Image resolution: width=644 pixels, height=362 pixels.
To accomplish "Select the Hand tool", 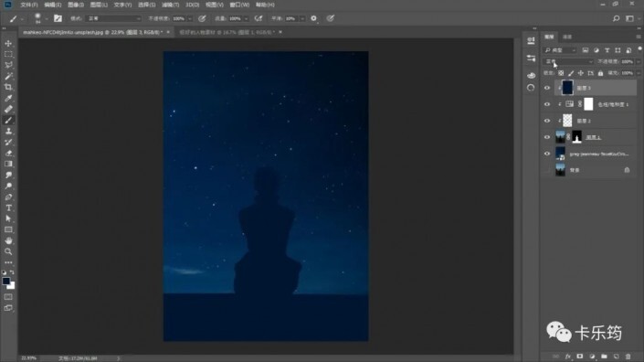I will tap(8, 240).
